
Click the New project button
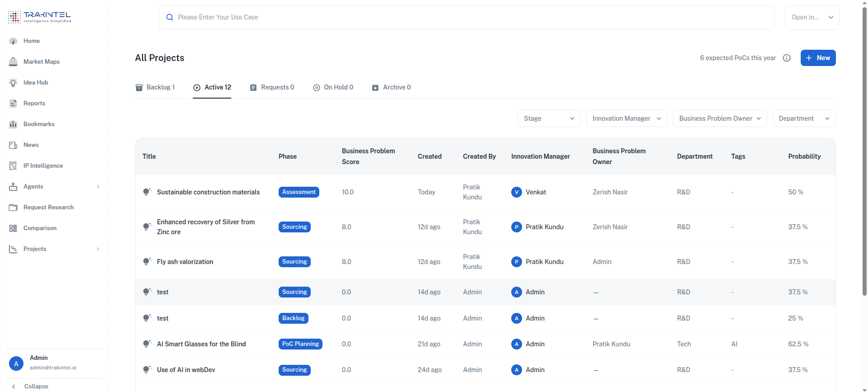(818, 58)
